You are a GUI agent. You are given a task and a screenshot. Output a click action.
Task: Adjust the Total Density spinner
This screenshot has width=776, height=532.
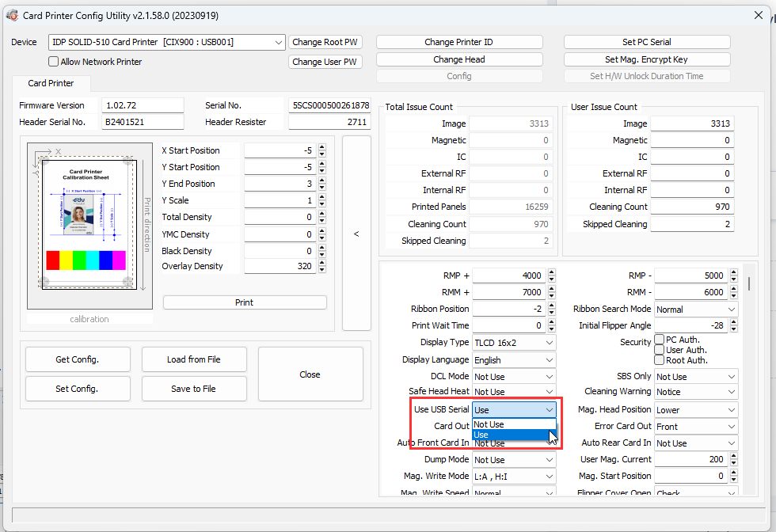point(322,217)
